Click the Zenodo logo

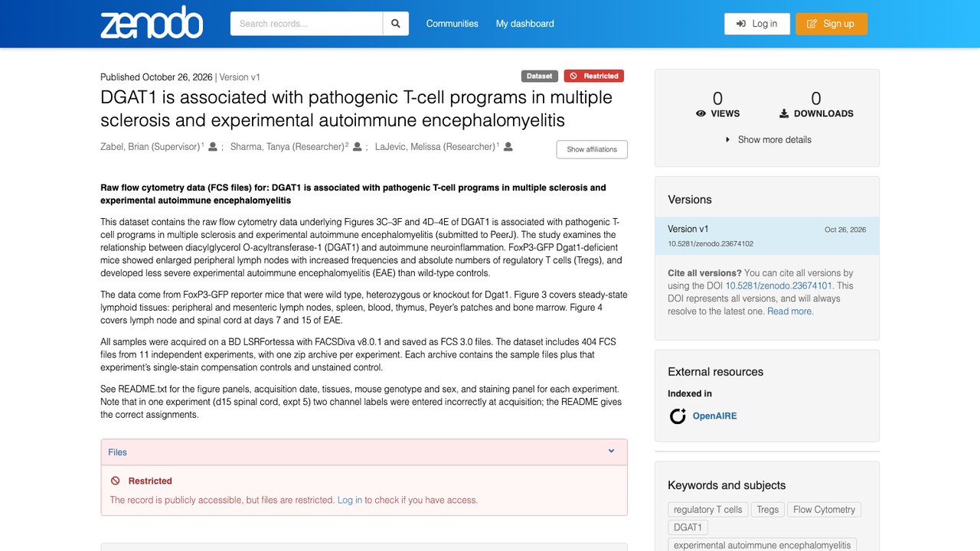point(152,24)
